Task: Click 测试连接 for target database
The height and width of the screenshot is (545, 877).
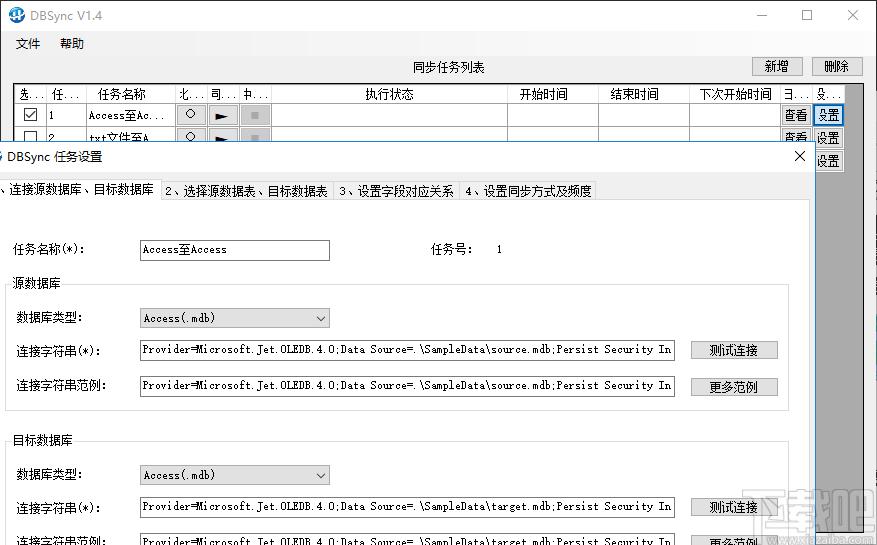Action: click(x=734, y=507)
